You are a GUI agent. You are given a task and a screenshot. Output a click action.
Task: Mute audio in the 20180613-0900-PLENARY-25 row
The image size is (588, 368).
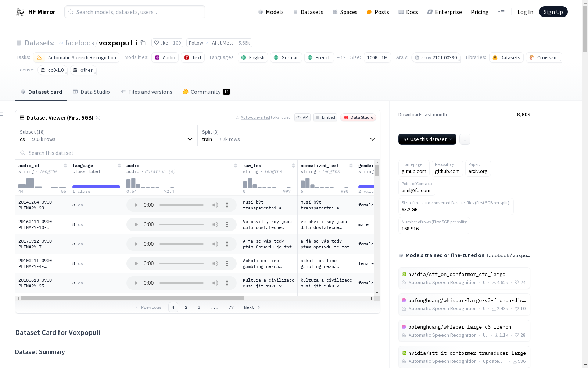[215, 283]
